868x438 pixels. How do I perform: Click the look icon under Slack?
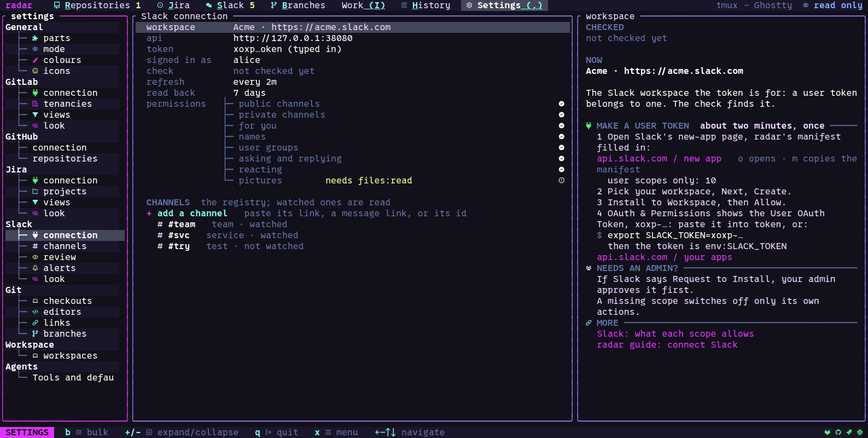(x=35, y=279)
